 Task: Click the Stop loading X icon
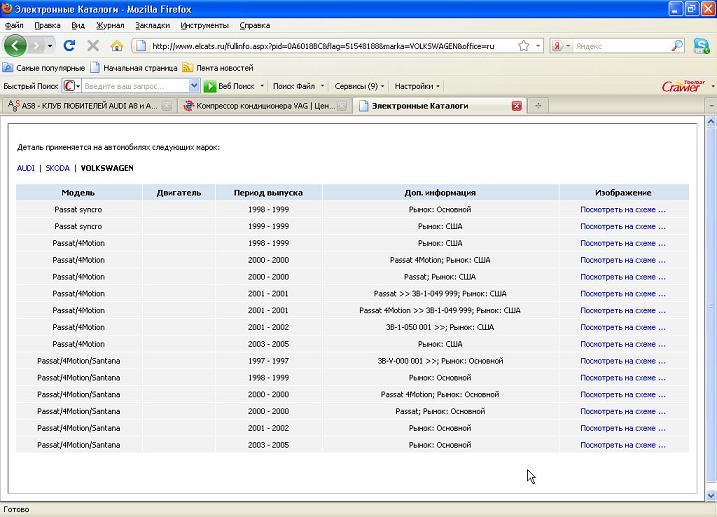[93, 46]
